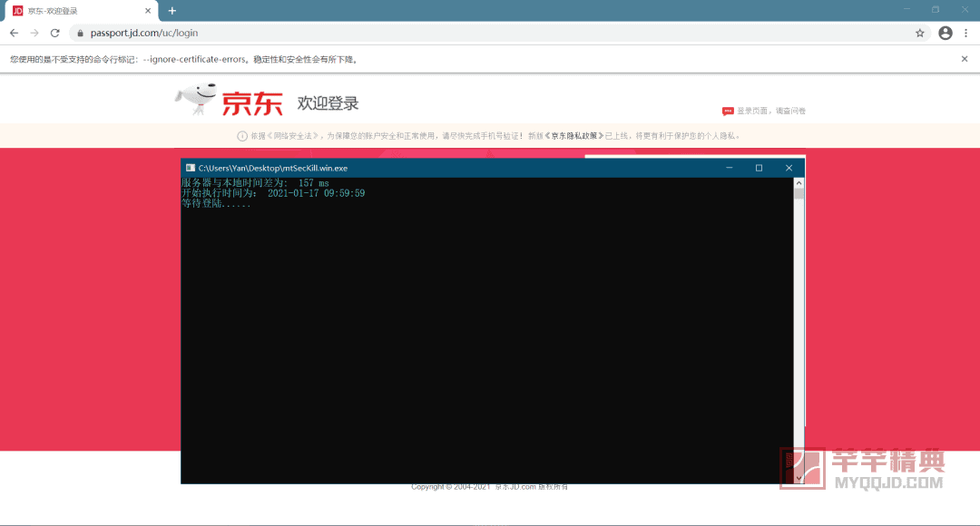Click the 欢迎登录 heading text
This screenshot has width=980, height=526.
click(328, 103)
